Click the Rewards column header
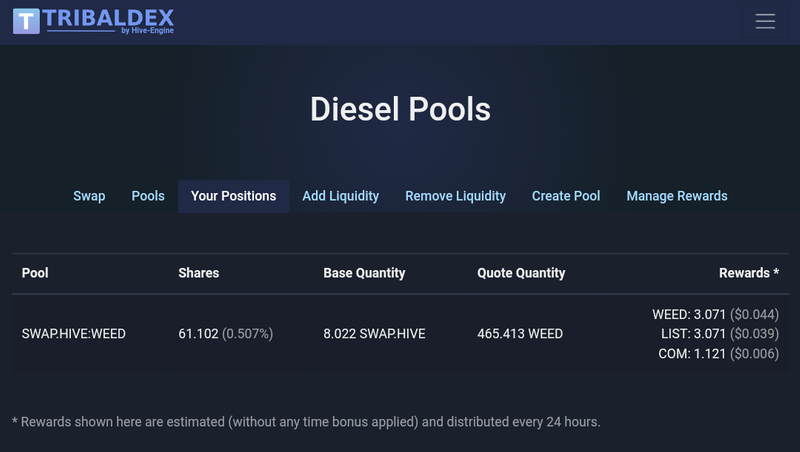Image resolution: width=800 pixels, height=452 pixels. coord(749,273)
